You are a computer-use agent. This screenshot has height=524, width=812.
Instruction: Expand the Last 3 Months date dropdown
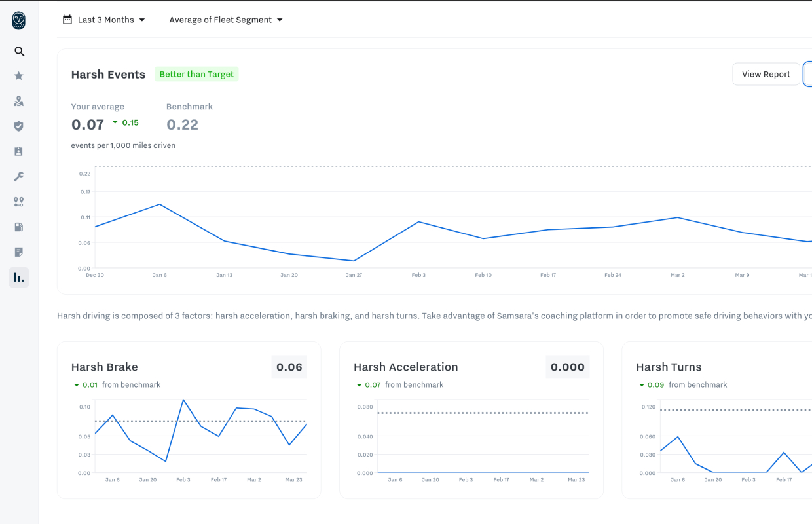pos(105,20)
